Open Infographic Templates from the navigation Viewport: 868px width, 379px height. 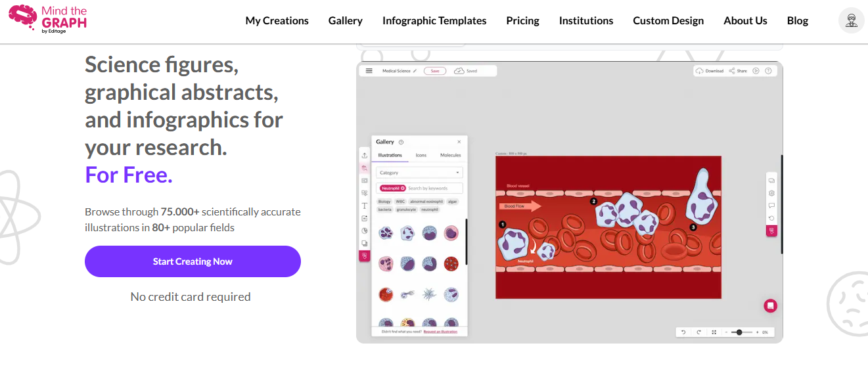434,20
